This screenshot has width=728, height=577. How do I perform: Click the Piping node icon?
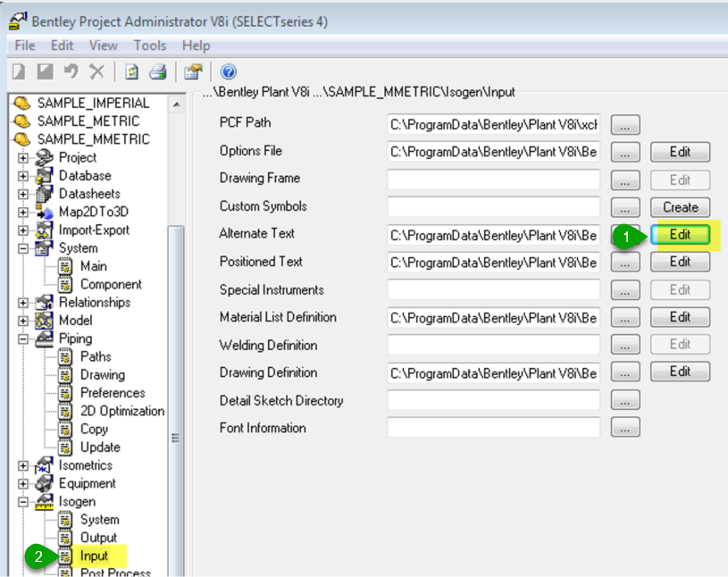click(x=45, y=339)
